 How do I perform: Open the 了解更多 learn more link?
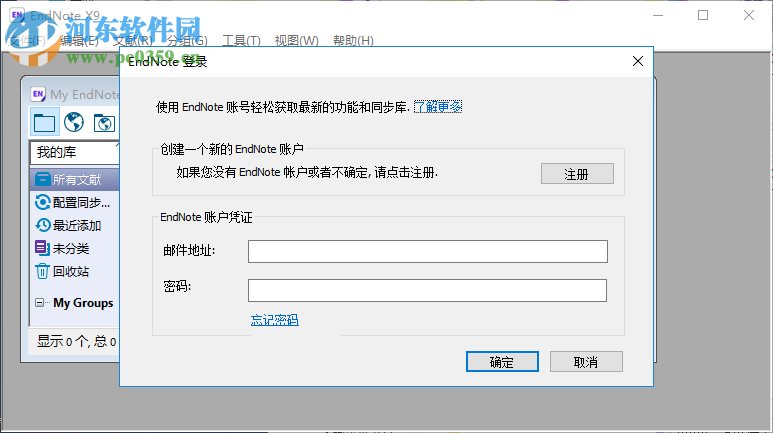click(438, 107)
